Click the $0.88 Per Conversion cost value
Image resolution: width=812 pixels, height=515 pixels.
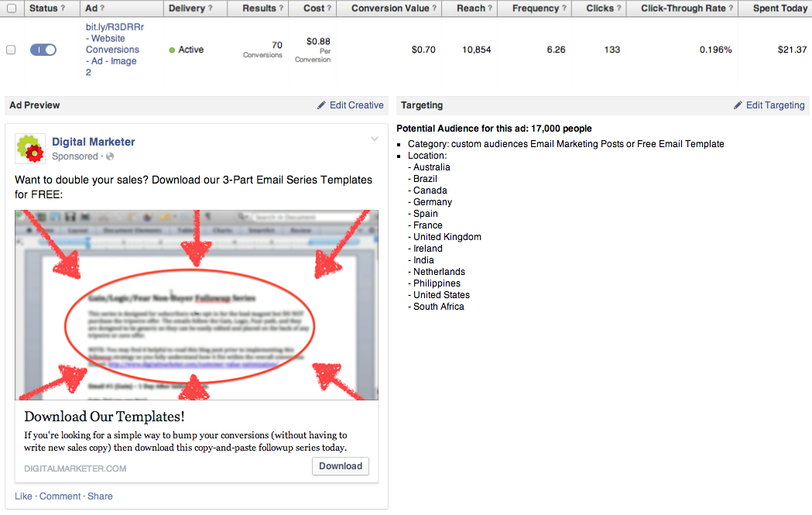click(x=313, y=50)
